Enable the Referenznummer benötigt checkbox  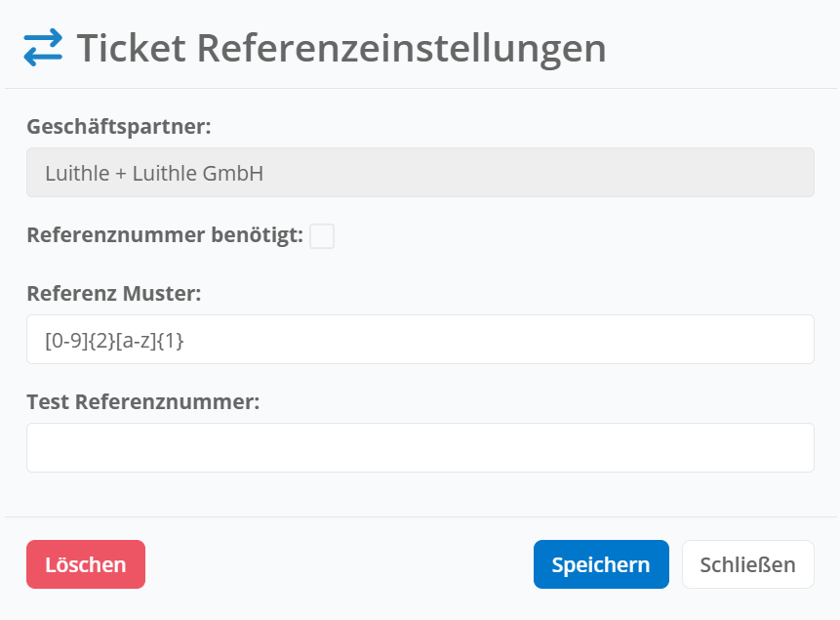point(322,236)
